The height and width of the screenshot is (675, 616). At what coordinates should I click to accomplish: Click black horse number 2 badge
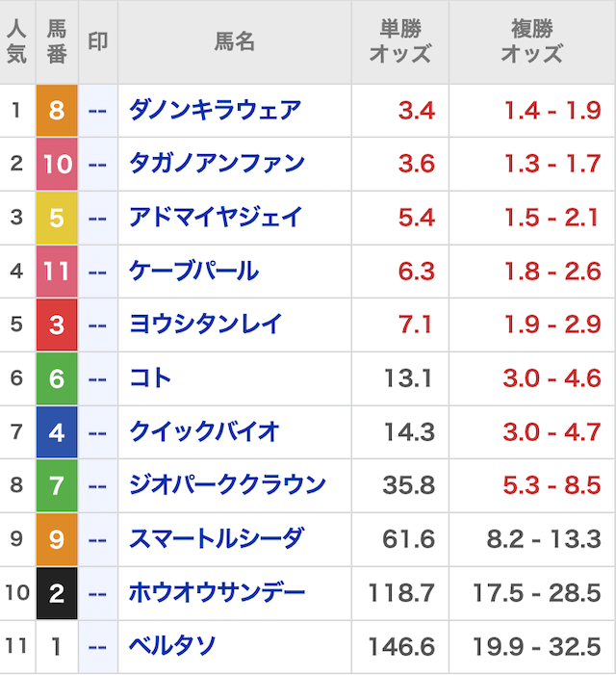point(57,593)
